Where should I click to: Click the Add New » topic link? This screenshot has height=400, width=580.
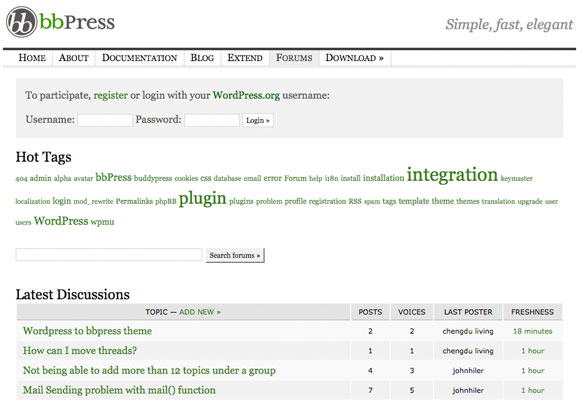[200, 312]
